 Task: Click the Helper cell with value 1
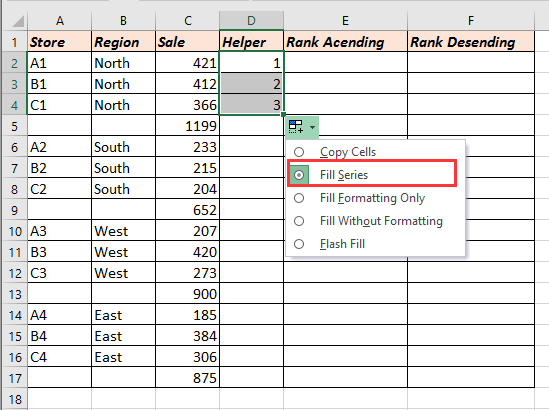click(251, 63)
